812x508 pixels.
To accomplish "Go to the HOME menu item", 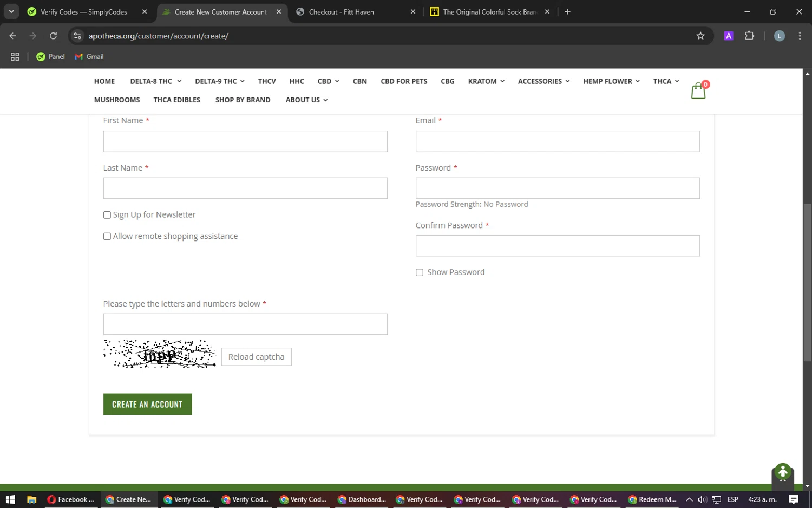I will tap(104, 81).
